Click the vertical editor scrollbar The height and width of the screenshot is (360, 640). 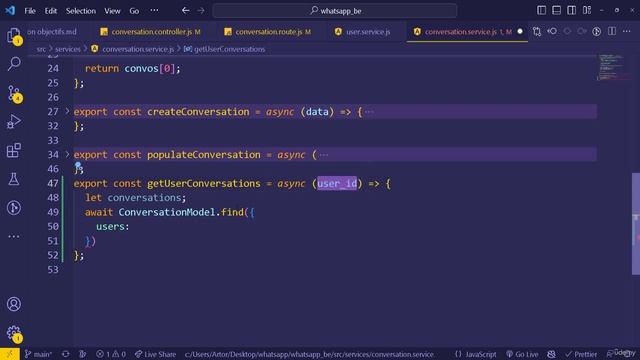(636, 224)
